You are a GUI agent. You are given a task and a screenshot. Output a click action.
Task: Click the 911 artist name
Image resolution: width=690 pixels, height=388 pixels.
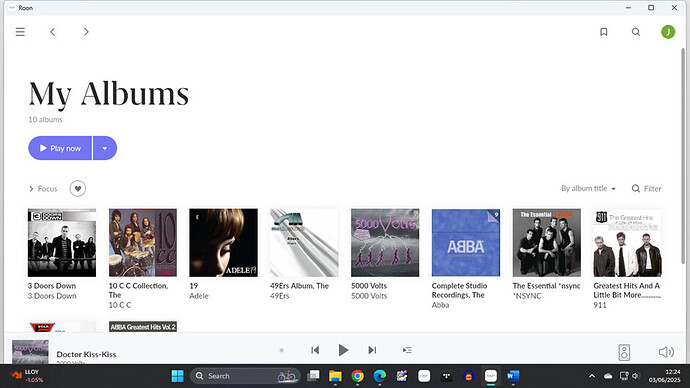click(x=599, y=305)
